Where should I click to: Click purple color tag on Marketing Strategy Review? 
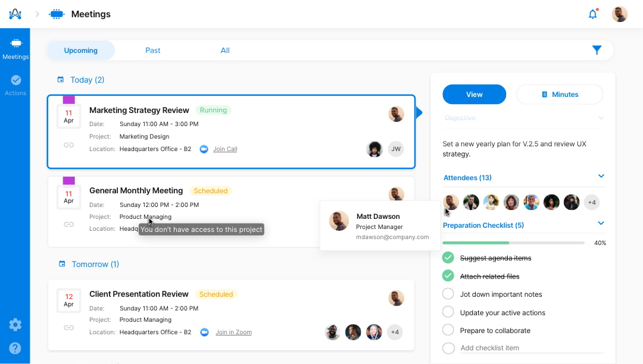coord(69,99)
